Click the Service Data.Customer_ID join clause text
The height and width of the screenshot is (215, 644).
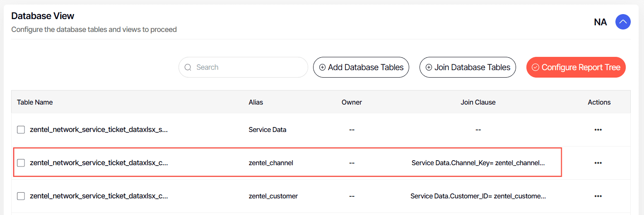coord(478,196)
